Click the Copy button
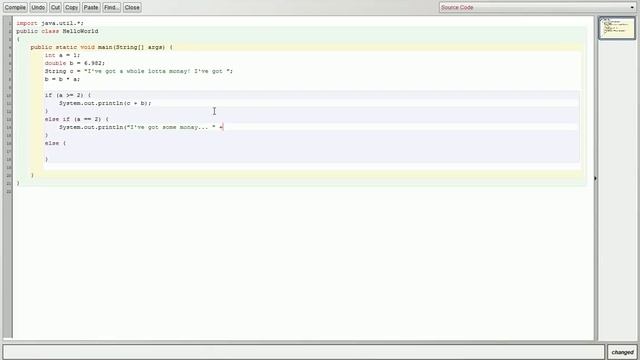 point(71,7)
